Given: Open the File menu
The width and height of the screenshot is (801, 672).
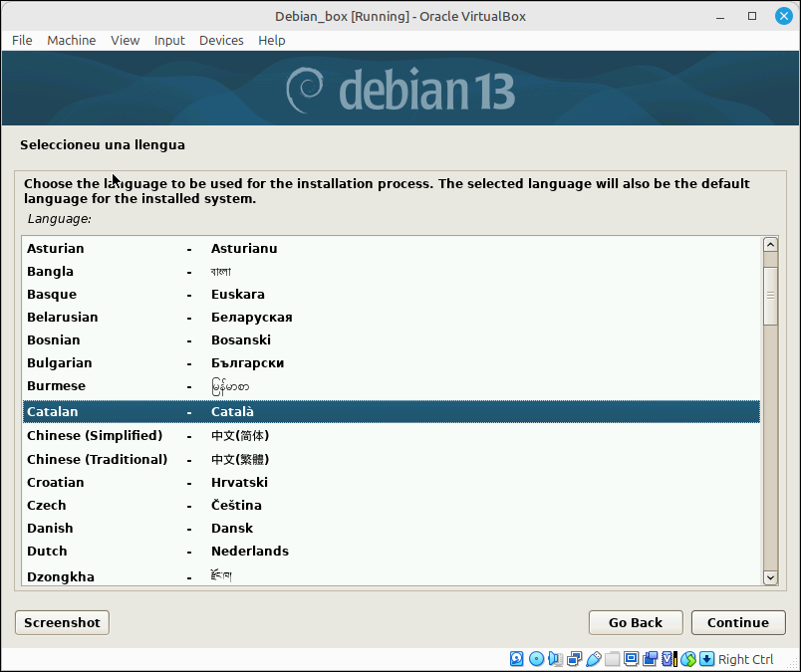Looking at the screenshot, I should point(22,41).
